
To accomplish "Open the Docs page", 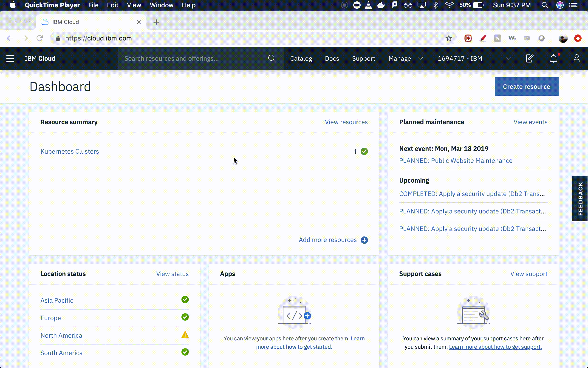I will click(x=332, y=58).
